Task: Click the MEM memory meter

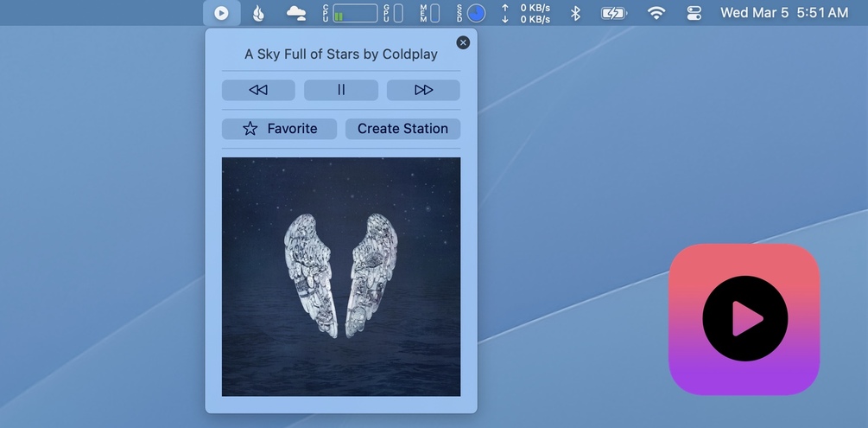Action: coord(429,13)
